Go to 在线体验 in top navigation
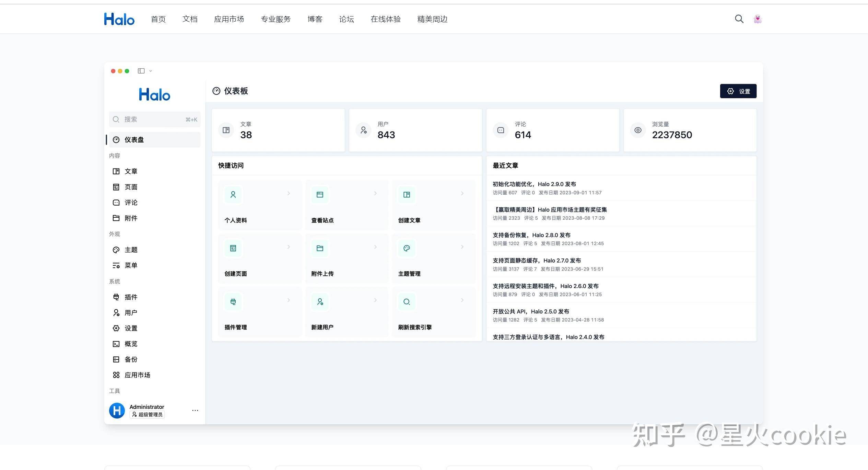The width and height of the screenshot is (868, 470). point(386,19)
